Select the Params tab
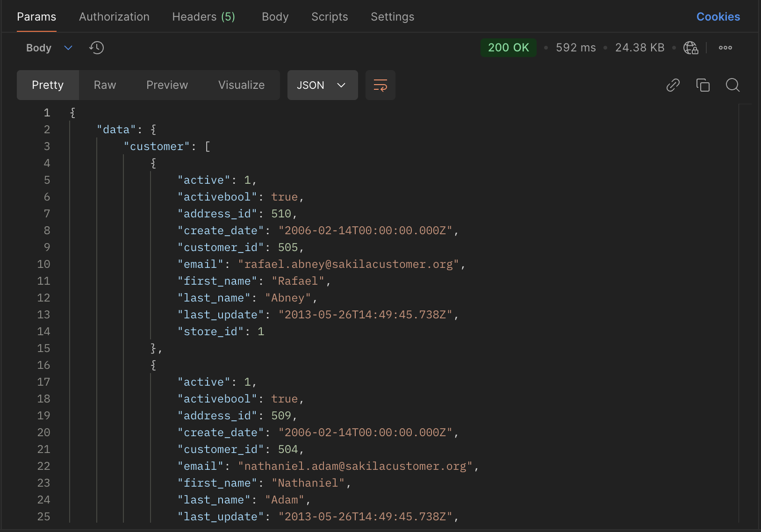 pyautogui.click(x=36, y=17)
